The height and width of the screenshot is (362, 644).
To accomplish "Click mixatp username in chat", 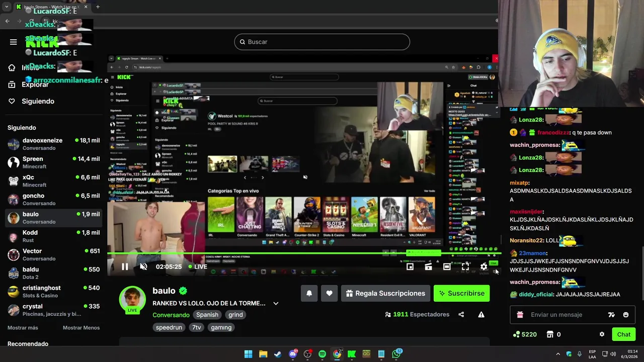I will coord(519,183).
